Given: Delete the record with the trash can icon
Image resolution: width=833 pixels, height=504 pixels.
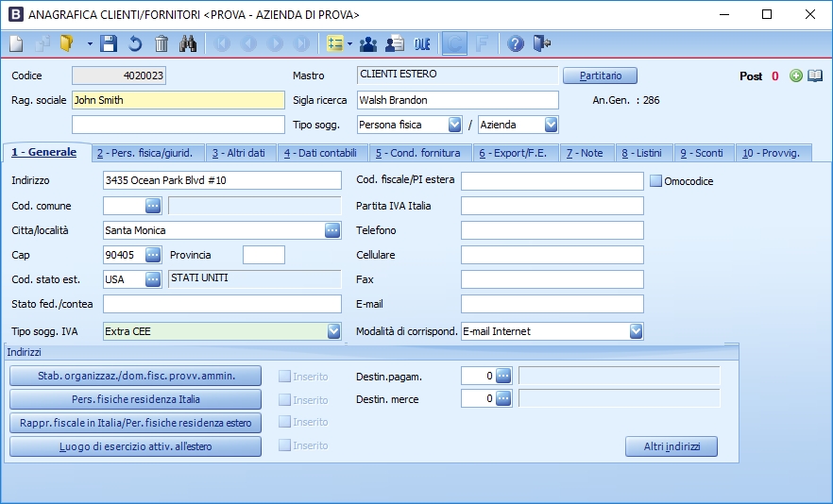Looking at the screenshot, I should (161, 43).
